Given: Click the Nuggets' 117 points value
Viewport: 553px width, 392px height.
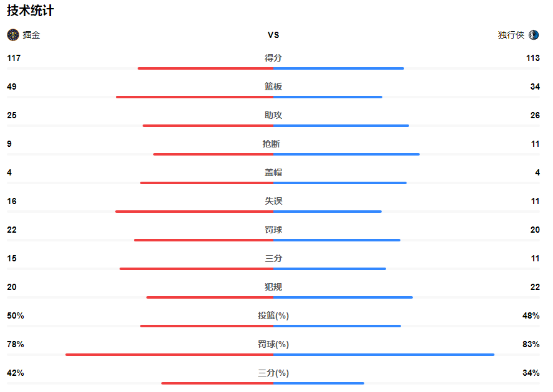Looking at the screenshot, I should [x=14, y=58].
